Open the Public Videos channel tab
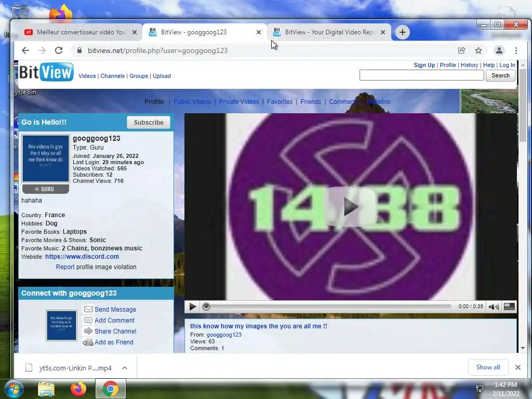Screen dimensions: 532x399 point(192,102)
